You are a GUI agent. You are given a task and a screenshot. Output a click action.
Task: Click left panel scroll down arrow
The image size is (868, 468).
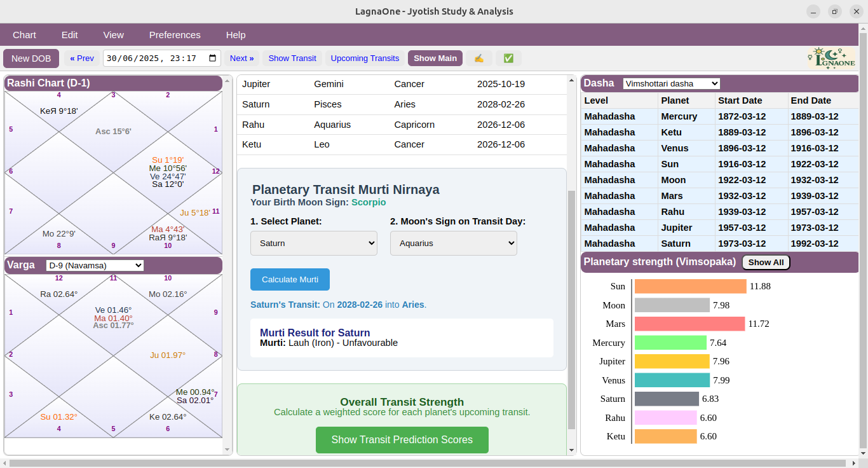coord(227,450)
